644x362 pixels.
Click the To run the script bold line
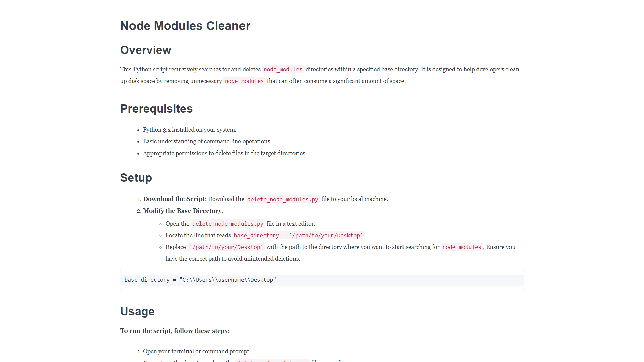pyautogui.click(x=175, y=331)
